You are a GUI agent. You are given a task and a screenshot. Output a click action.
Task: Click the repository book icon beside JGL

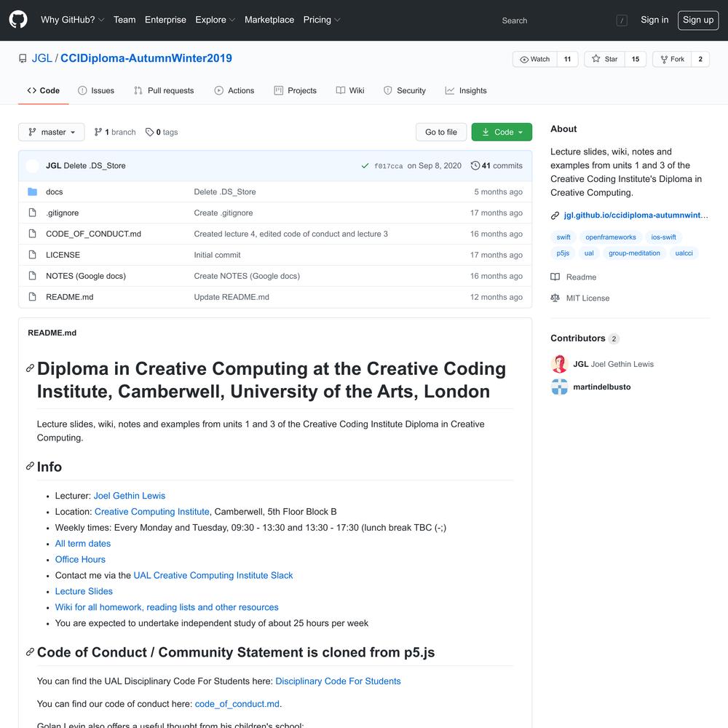tap(23, 58)
